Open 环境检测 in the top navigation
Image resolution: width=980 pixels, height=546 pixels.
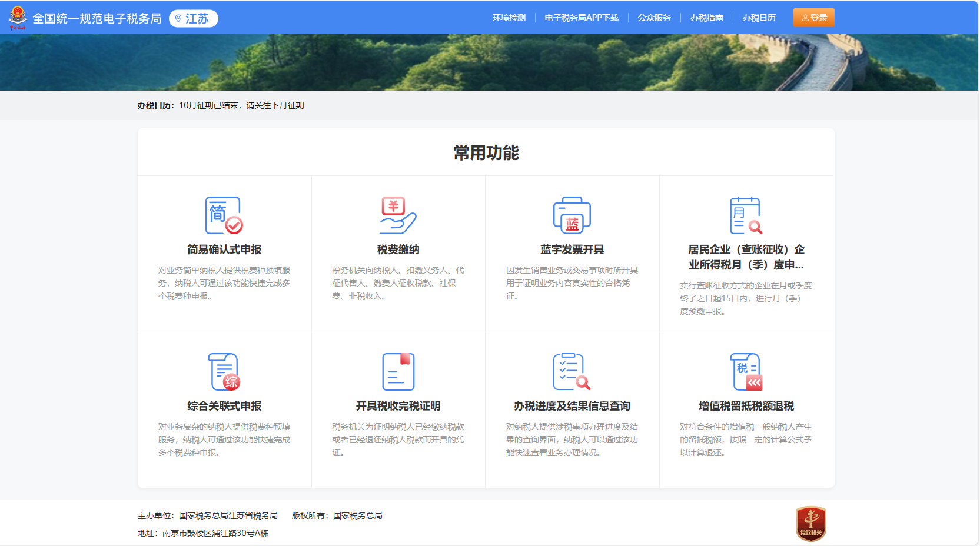[x=509, y=18]
